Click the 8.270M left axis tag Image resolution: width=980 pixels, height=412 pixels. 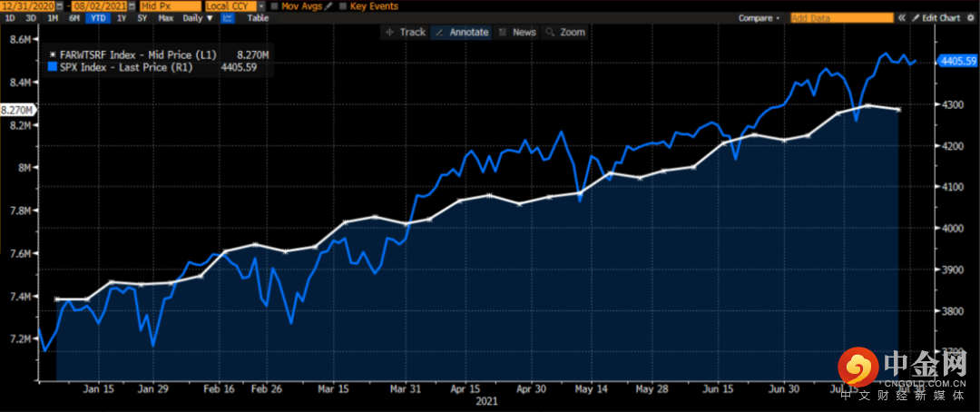[x=18, y=110]
